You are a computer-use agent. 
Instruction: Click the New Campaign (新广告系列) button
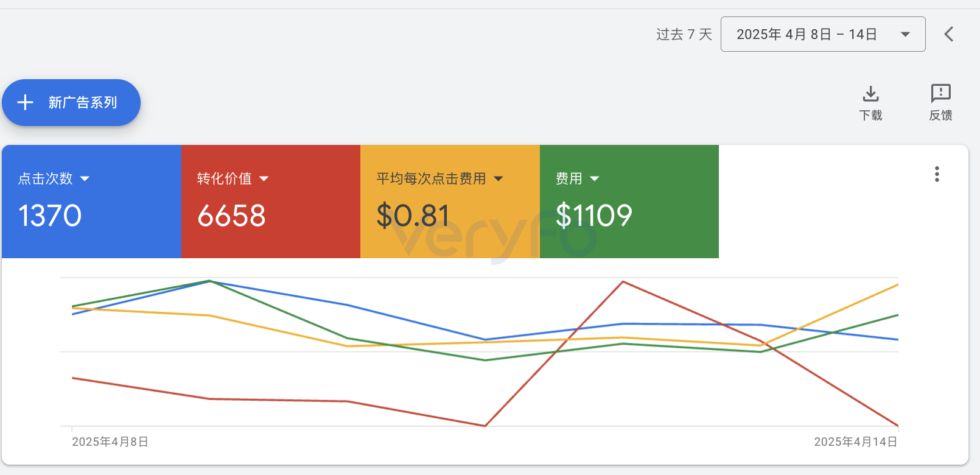tap(71, 102)
